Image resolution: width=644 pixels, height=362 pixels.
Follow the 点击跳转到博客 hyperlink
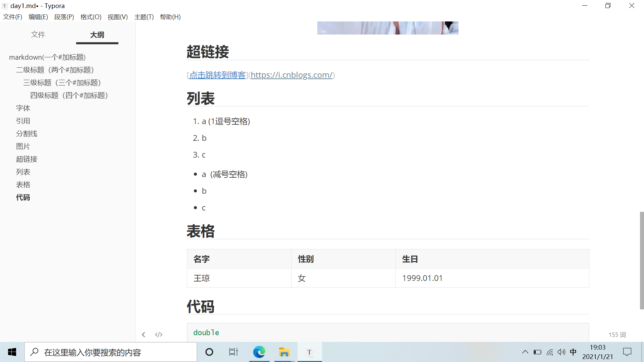[217, 75]
